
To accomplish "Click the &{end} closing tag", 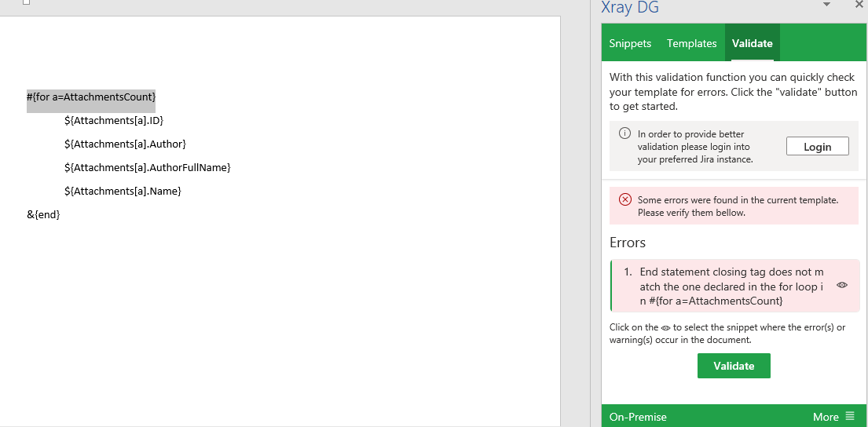I will pos(43,214).
